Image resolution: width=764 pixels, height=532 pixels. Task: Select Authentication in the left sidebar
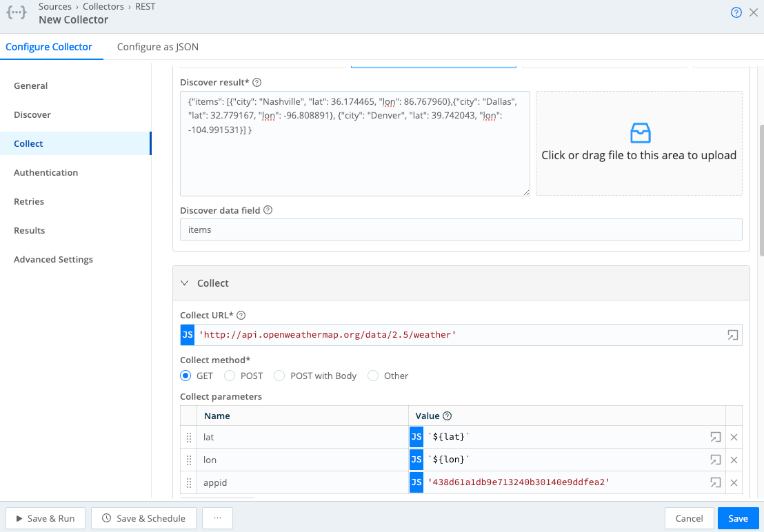(x=46, y=172)
